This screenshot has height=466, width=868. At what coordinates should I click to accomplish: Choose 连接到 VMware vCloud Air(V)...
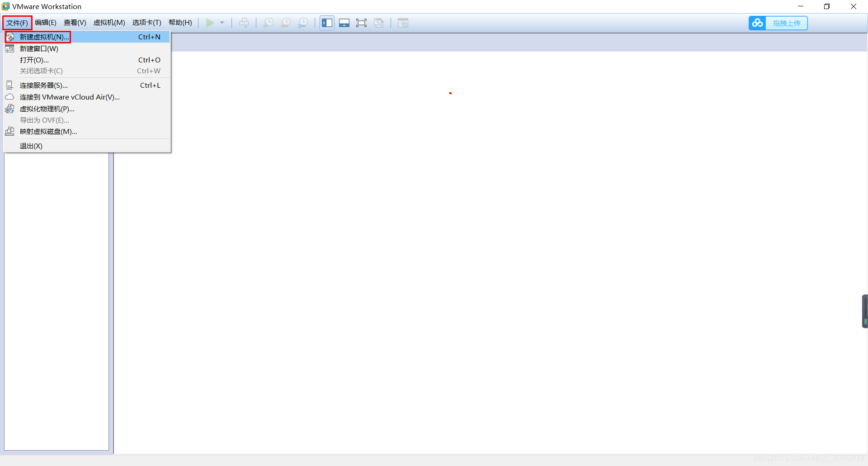(87, 97)
